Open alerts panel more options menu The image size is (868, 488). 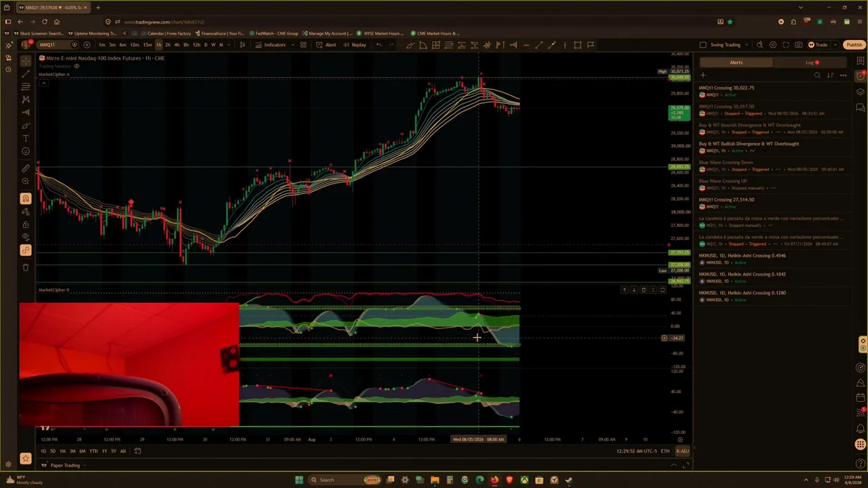(843, 75)
